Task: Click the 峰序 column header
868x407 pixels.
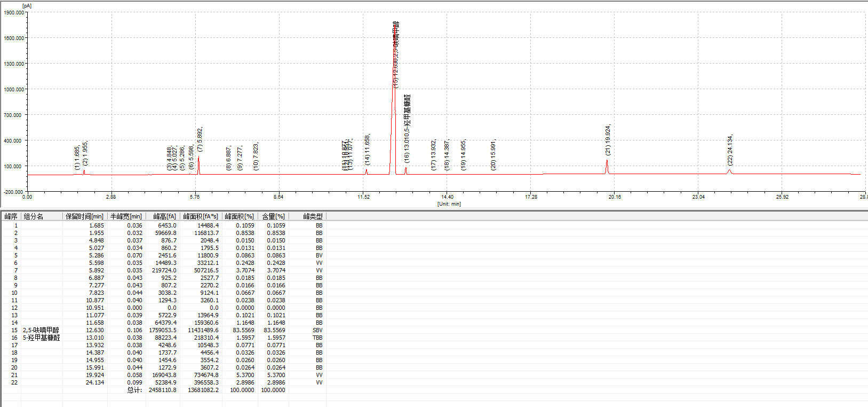Action: pyautogui.click(x=11, y=216)
